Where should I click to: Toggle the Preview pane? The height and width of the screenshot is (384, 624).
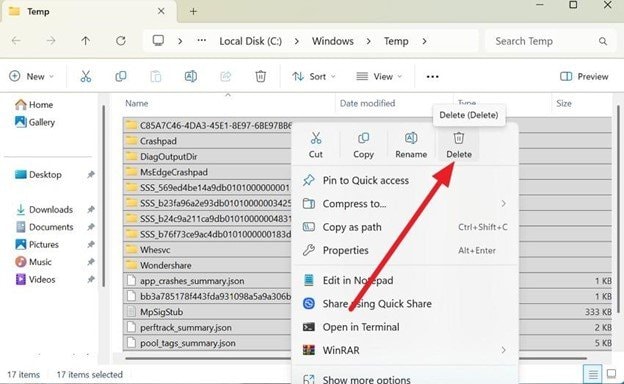584,76
